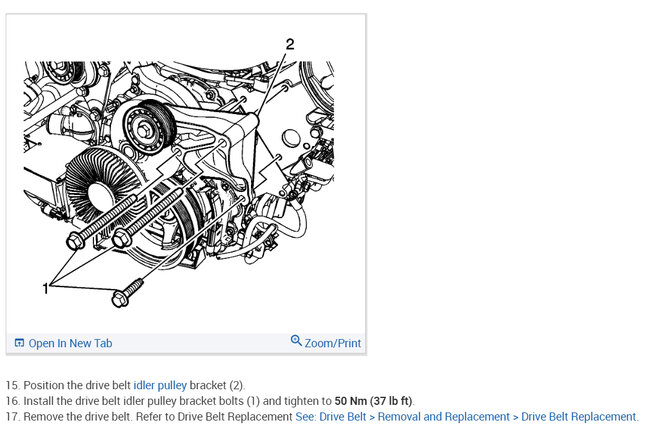This screenshot has height=440, width=650.
Task: Click step 16 Install the bracket bolts text
Action: 210,401
